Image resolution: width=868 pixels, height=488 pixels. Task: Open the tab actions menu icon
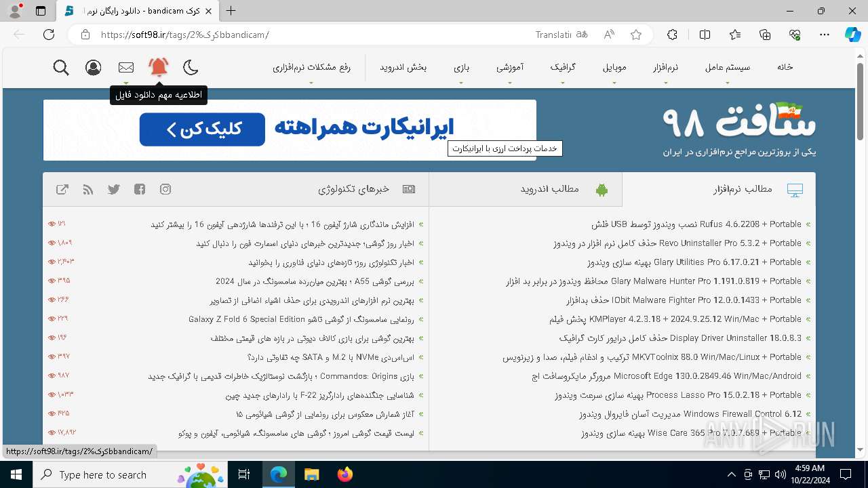(x=41, y=11)
